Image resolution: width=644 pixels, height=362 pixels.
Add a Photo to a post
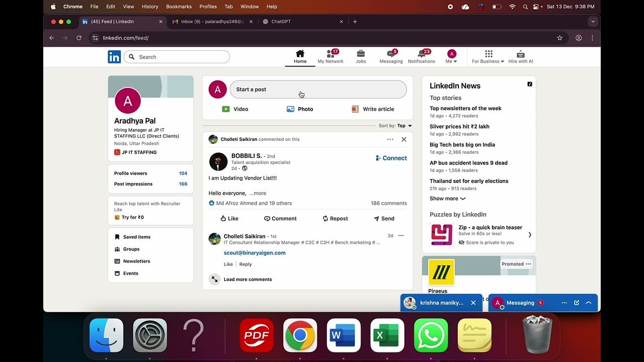[300, 109]
